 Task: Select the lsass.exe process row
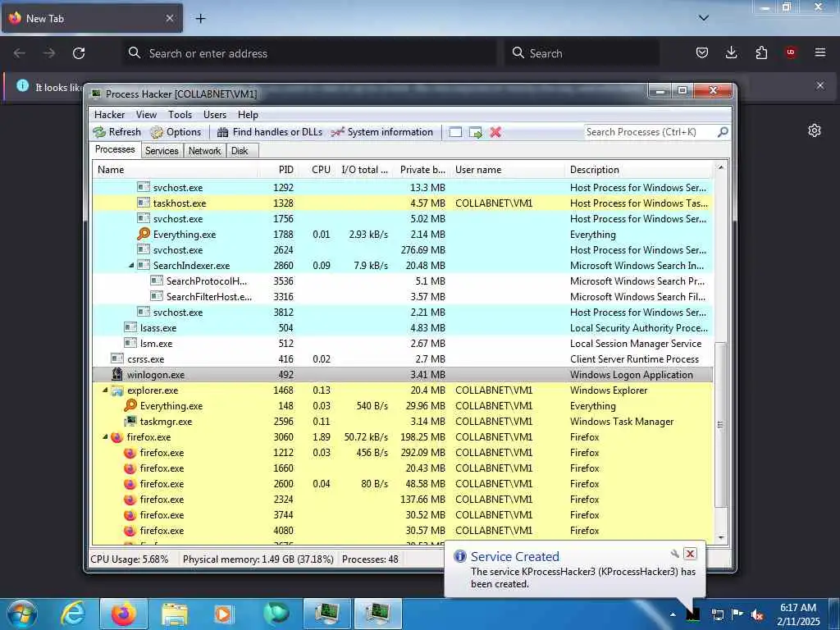[402, 328]
